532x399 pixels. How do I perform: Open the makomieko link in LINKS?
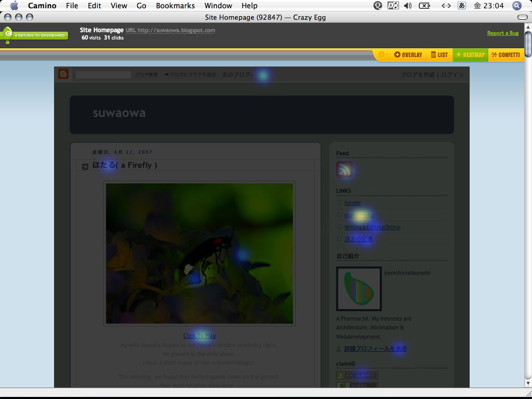pyautogui.click(x=359, y=215)
